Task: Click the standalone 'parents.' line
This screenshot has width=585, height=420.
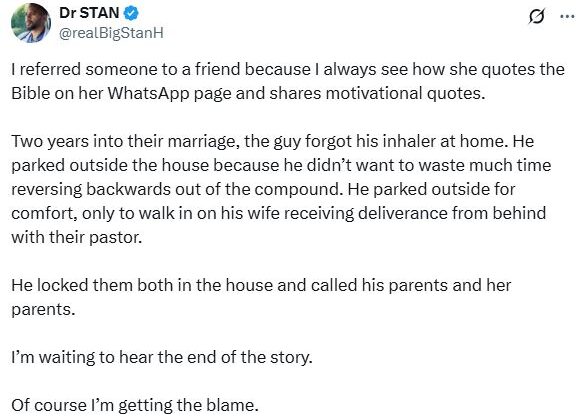Action: click(x=43, y=310)
